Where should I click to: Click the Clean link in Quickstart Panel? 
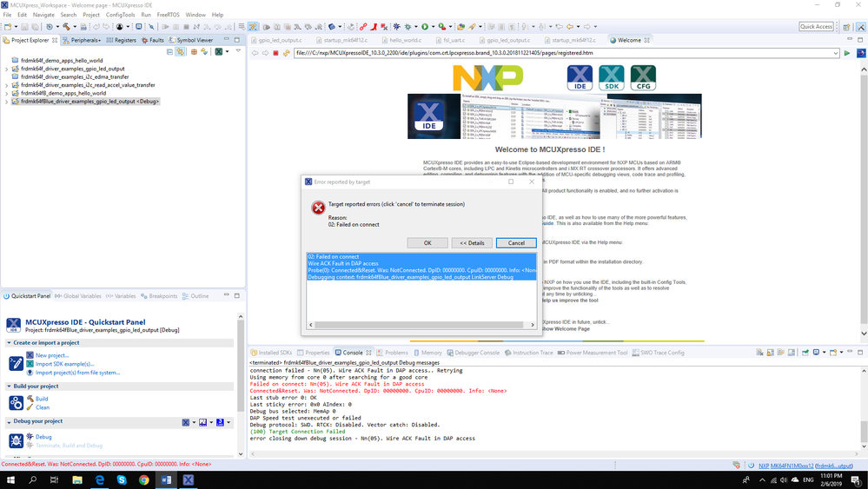43,407
